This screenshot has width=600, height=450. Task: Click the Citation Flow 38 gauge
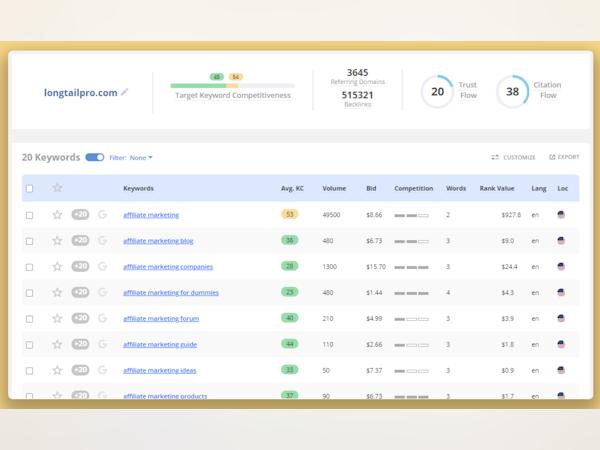pos(513,91)
